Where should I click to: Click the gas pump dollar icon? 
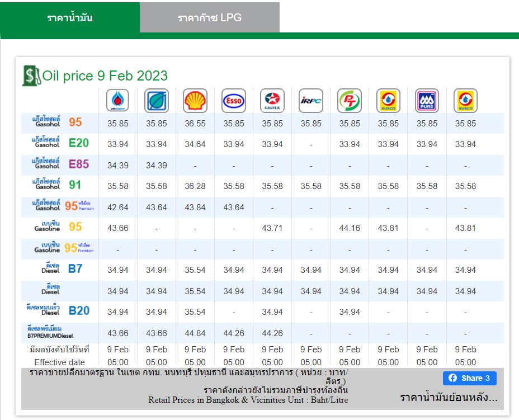[x=31, y=76]
